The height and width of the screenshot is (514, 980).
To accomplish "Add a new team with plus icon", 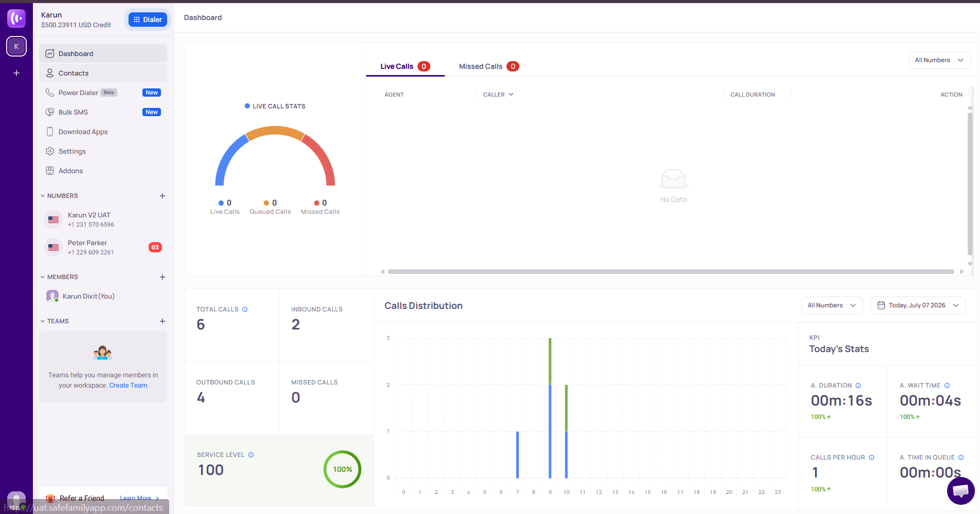I will click(162, 321).
